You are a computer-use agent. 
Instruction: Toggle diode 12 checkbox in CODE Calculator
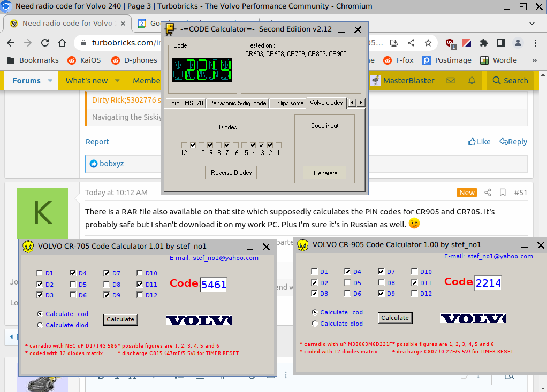click(184, 145)
